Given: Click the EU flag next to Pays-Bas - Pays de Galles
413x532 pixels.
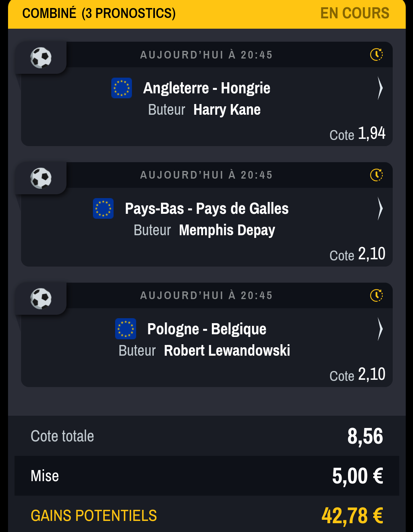Looking at the screenshot, I should click(103, 208).
